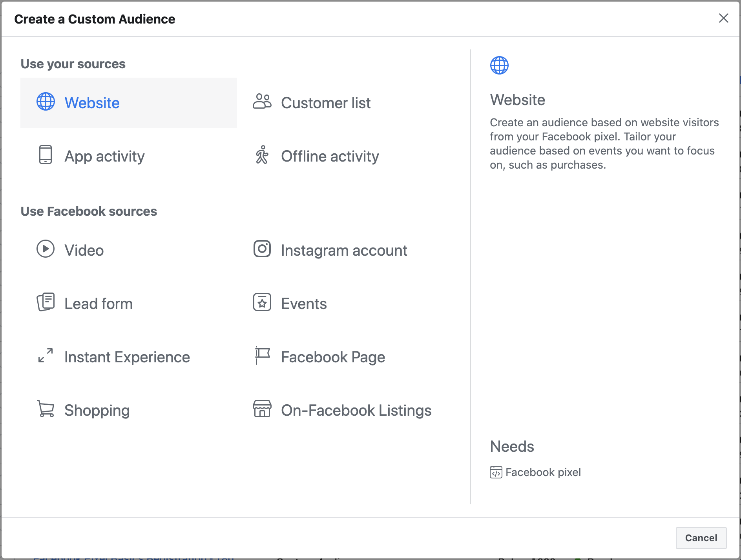Select the Shopping source option

point(129,410)
